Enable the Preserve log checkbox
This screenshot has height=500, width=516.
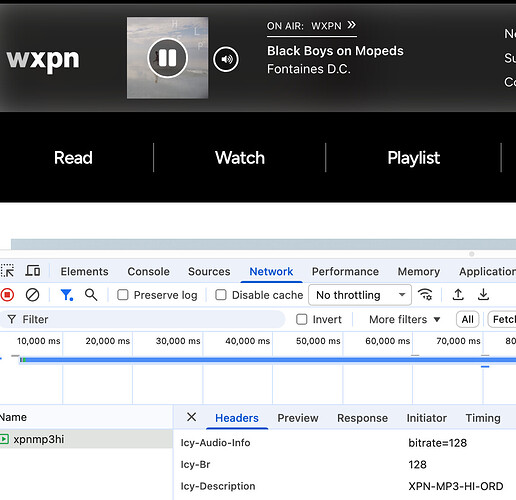(123, 295)
